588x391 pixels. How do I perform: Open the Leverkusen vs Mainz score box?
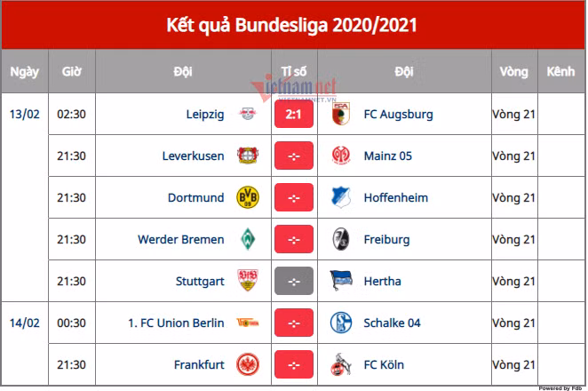[294, 156]
